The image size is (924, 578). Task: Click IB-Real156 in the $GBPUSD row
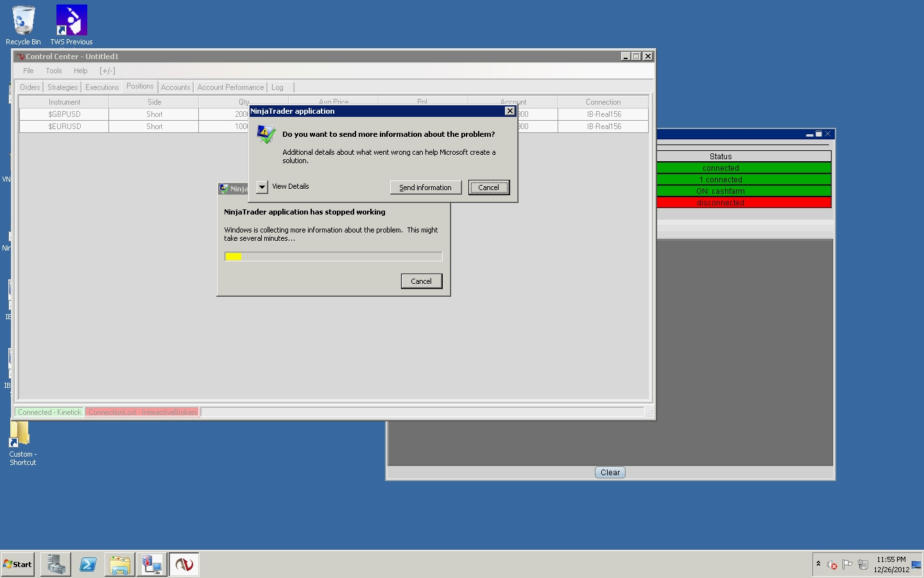tap(603, 114)
